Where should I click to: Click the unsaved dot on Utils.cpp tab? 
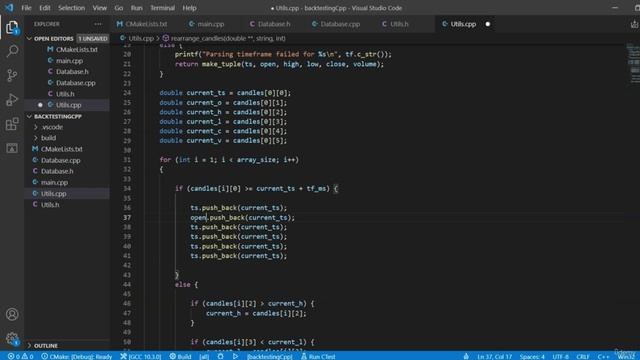[488, 24]
